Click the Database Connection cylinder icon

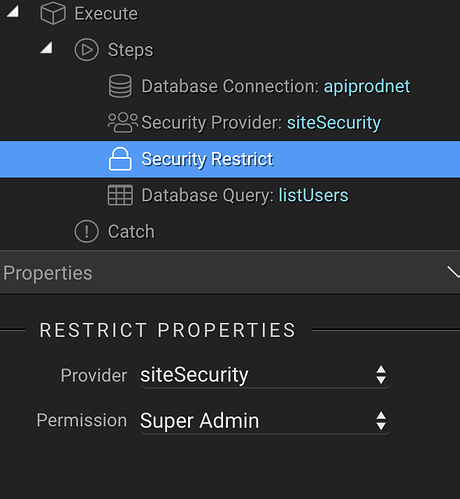pyautogui.click(x=120, y=86)
